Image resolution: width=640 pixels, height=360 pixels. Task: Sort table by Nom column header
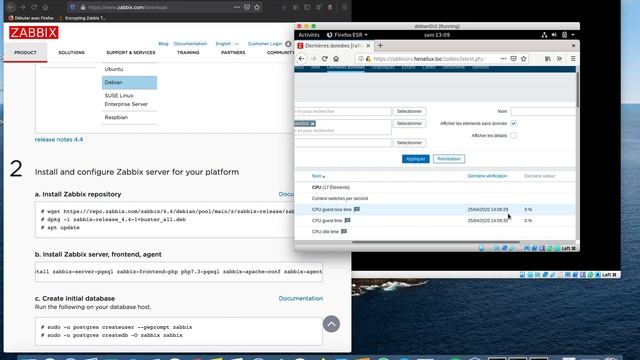pyautogui.click(x=318, y=176)
